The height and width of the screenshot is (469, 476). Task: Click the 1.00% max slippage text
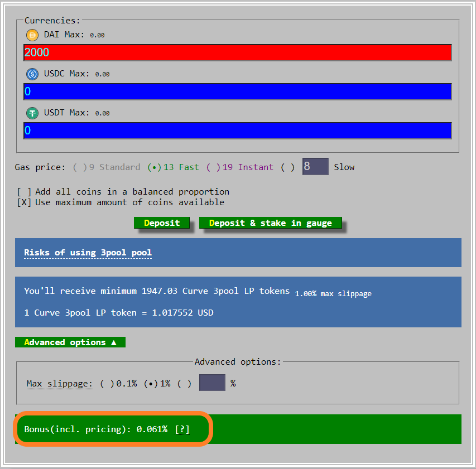pos(333,294)
